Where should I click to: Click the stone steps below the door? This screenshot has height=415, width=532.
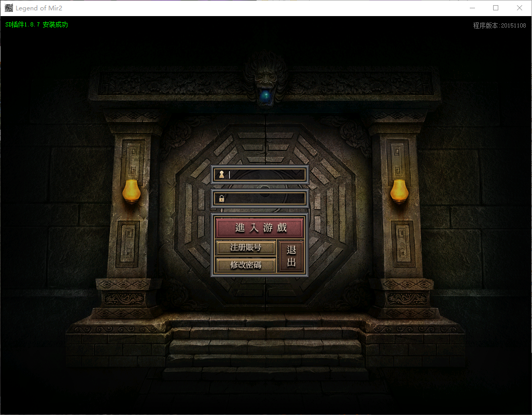pos(265,348)
